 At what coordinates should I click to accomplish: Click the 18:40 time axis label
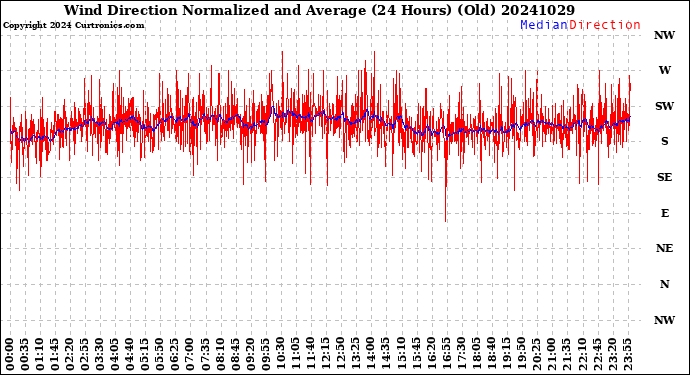492,354
